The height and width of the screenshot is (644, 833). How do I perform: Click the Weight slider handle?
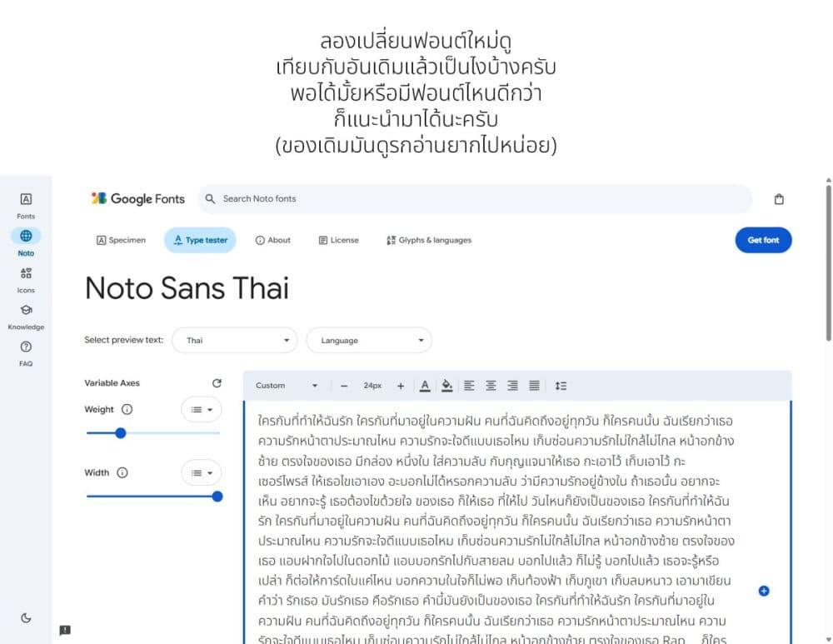121,433
